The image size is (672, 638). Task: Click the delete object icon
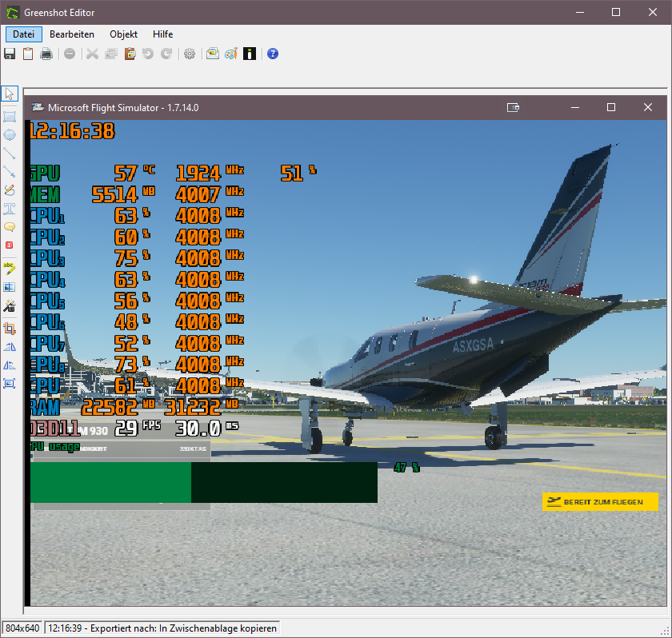point(70,54)
